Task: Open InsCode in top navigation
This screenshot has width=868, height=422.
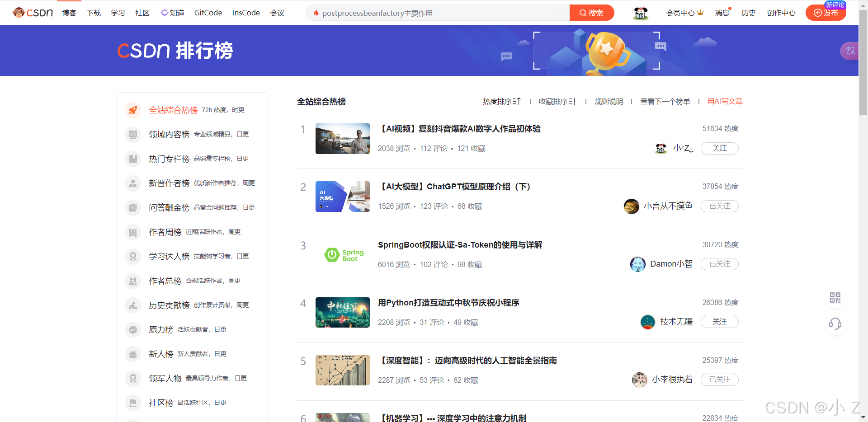Action: [246, 13]
